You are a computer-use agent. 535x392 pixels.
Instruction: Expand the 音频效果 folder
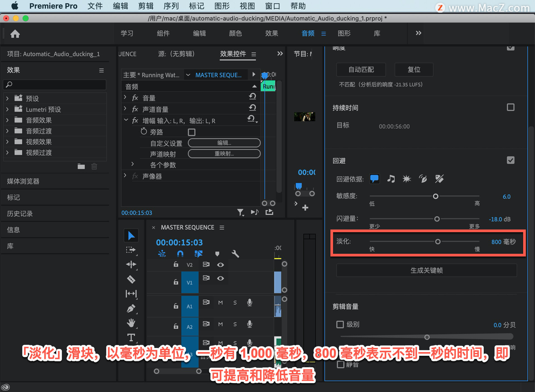(x=8, y=120)
